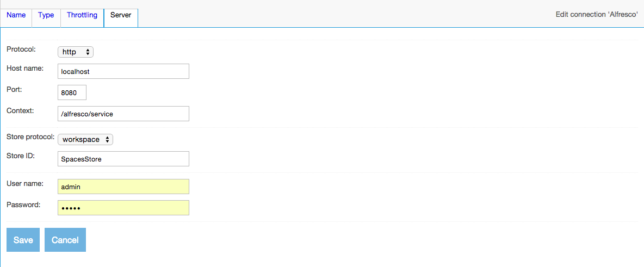The height and width of the screenshot is (267, 644).
Task: Click the User name label
Action: coord(25,183)
